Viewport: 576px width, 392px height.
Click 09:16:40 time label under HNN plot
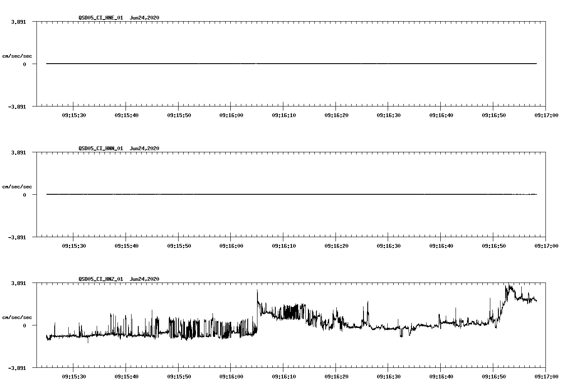[x=441, y=246]
